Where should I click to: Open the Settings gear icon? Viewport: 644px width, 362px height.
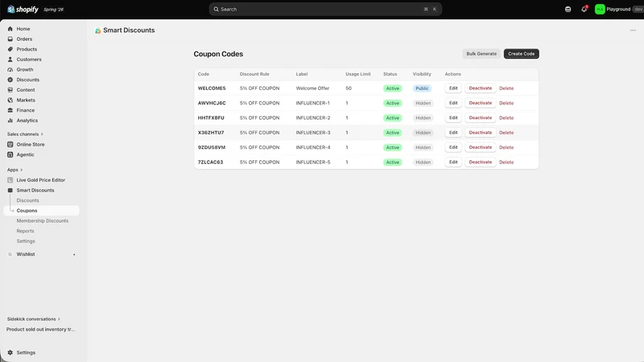click(10, 352)
